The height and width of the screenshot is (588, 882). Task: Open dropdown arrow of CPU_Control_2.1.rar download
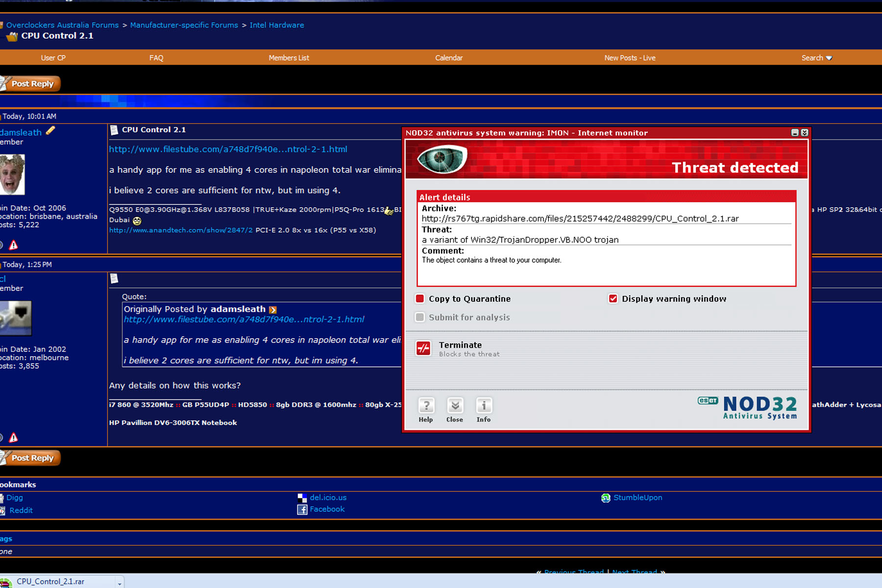[x=119, y=583]
